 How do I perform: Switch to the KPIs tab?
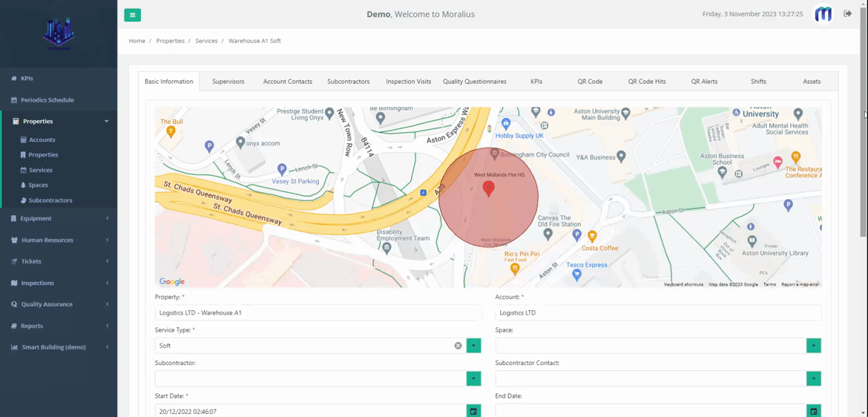pos(536,82)
